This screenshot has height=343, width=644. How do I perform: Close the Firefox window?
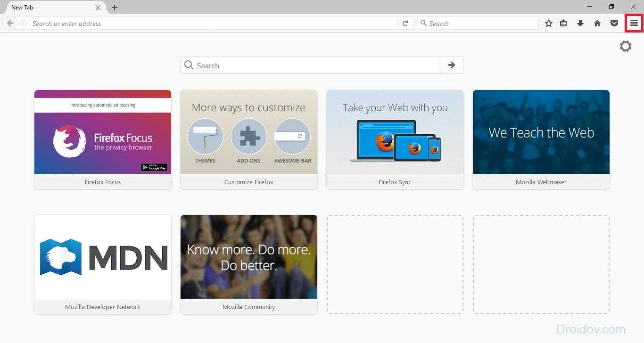click(633, 7)
